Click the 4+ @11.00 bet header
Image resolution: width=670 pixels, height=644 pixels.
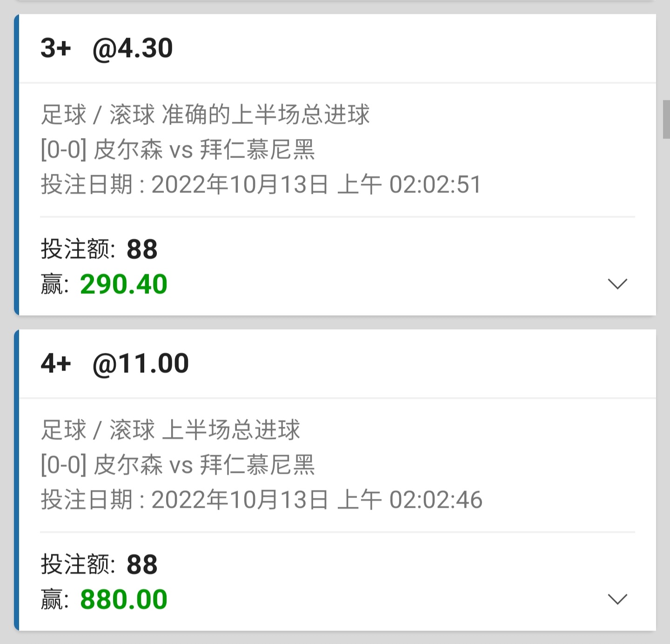click(x=114, y=364)
